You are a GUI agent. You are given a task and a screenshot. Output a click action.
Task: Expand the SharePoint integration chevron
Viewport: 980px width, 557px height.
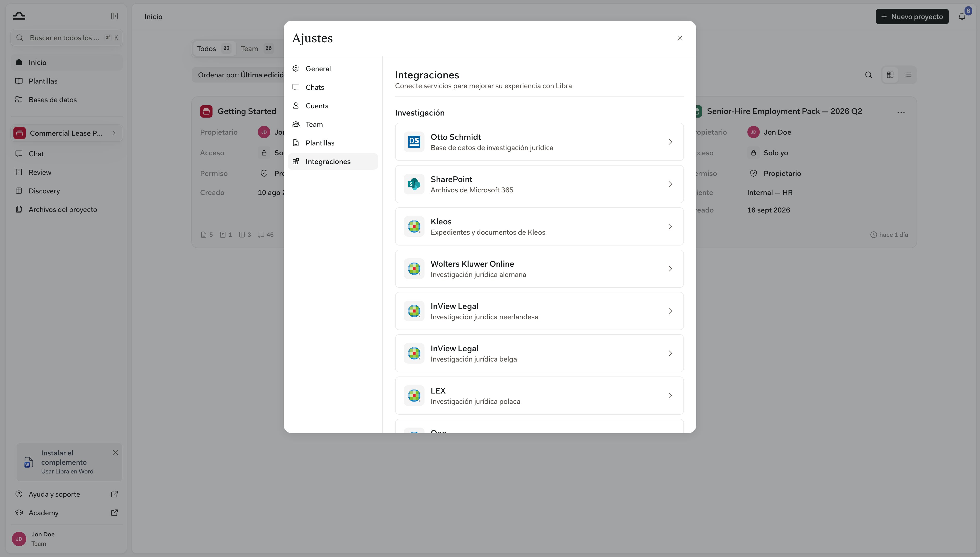[670, 184]
